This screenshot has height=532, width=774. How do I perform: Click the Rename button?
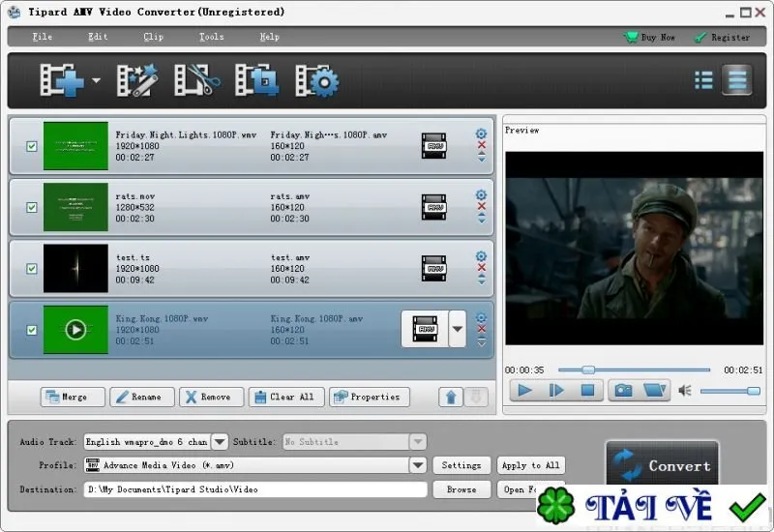coord(142,397)
